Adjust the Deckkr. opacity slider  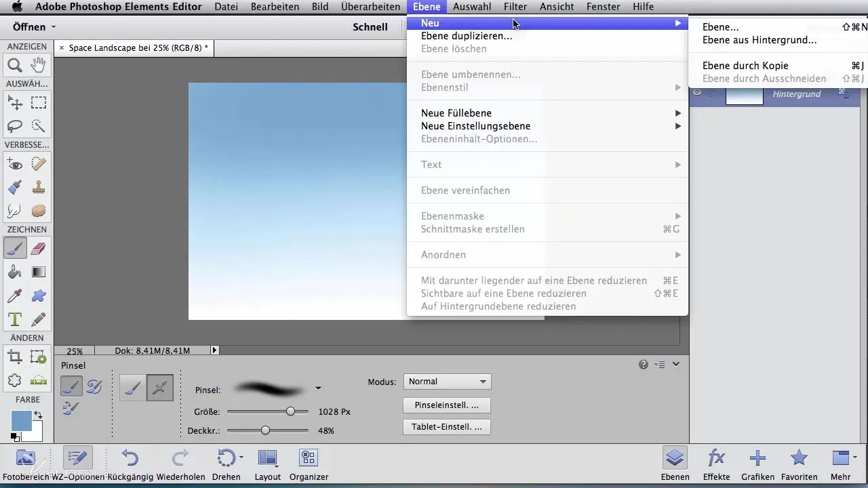[x=265, y=430]
